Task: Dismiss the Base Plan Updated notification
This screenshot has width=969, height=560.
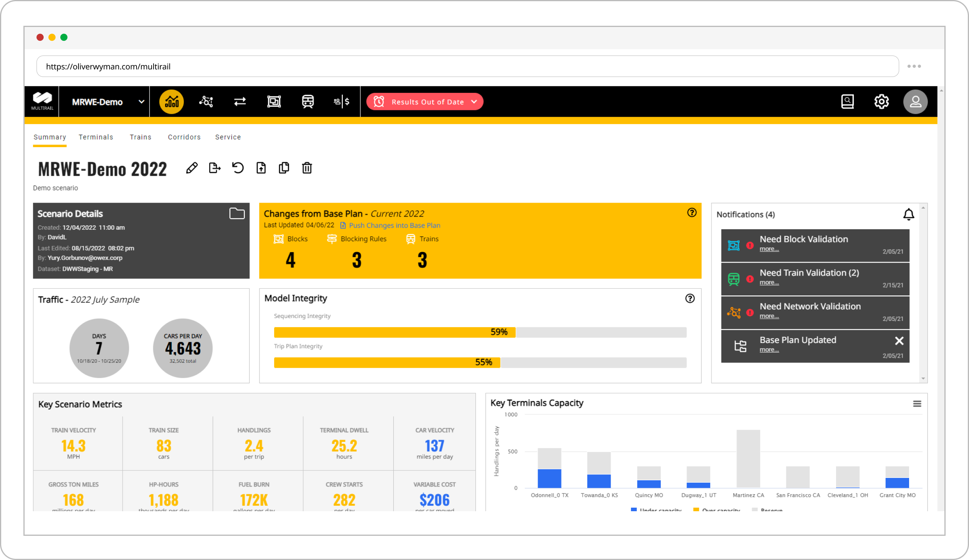Action: pos(899,341)
